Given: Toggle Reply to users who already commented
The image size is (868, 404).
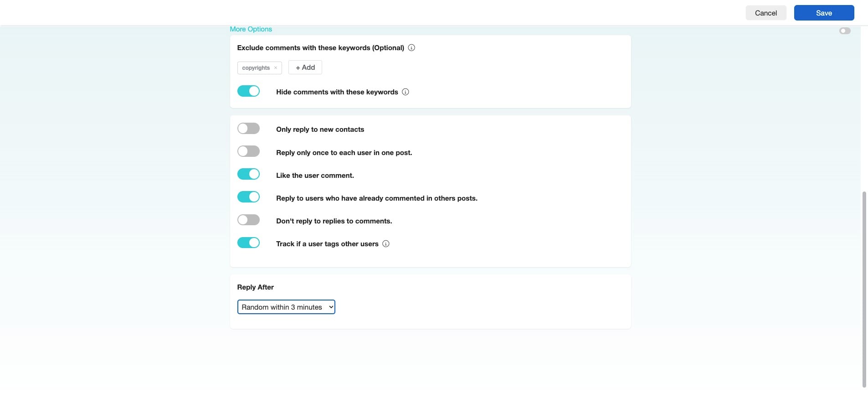Looking at the screenshot, I should (x=248, y=197).
